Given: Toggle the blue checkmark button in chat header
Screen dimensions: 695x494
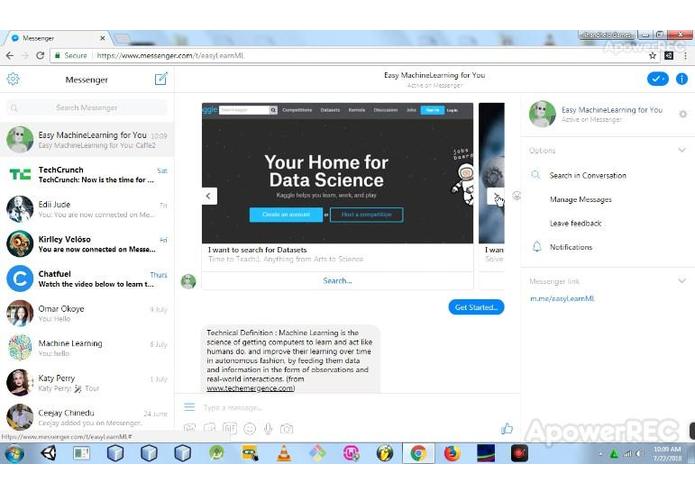Looking at the screenshot, I should pyautogui.click(x=657, y=79).
